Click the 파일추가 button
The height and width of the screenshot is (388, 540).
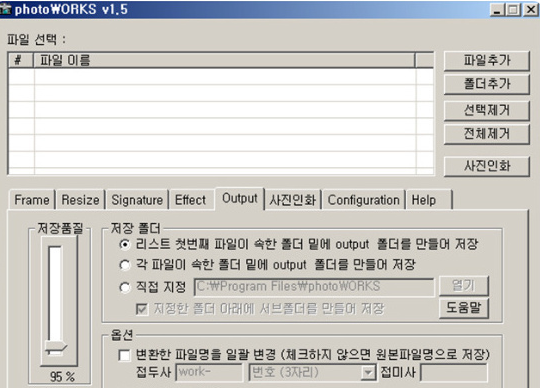[x=486, y=61]
